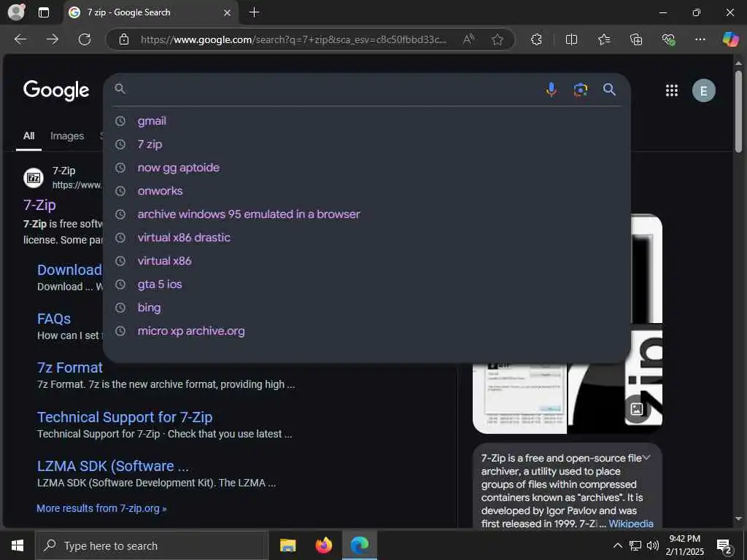Open Firefox from the taskbar

tap(323, 545)
